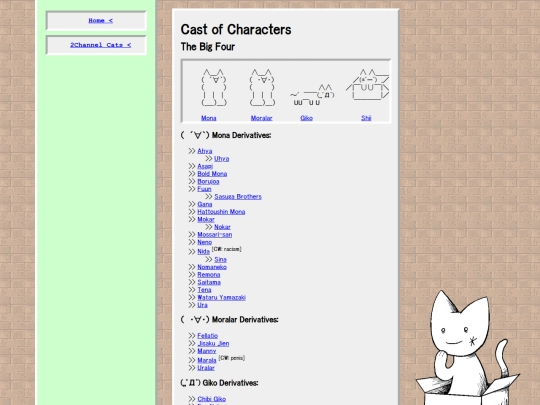Click the Giko ASCII art figure
Viewport: 540px width, 405px height.
tap(312, 95)
